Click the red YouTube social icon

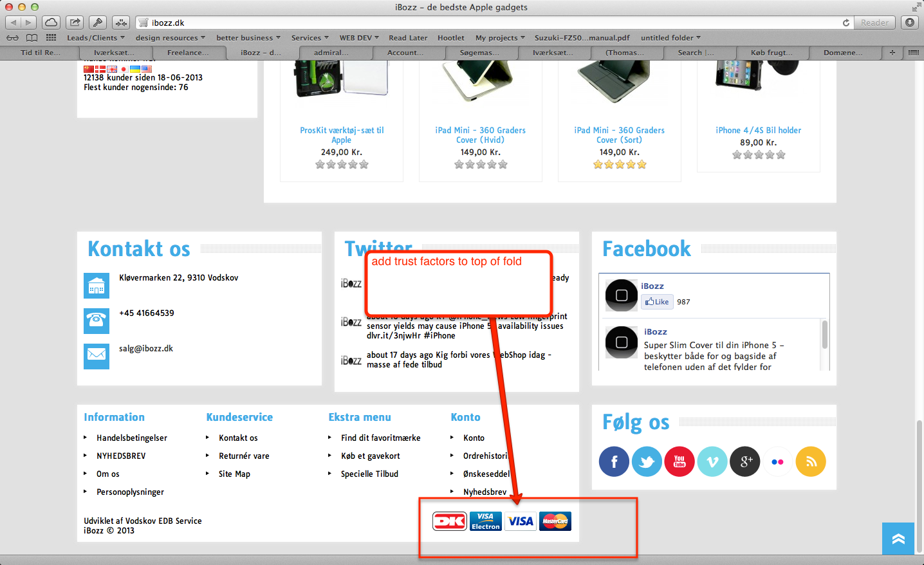(x=679, y=461)
